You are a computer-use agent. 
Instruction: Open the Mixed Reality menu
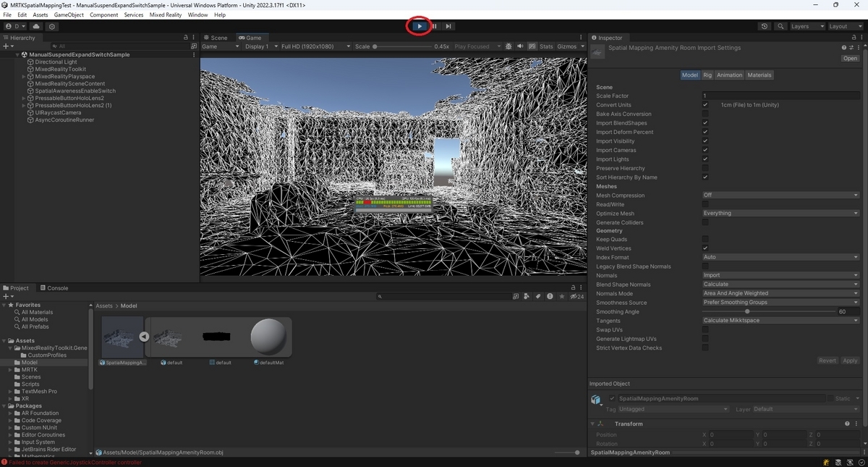(166, 14)
